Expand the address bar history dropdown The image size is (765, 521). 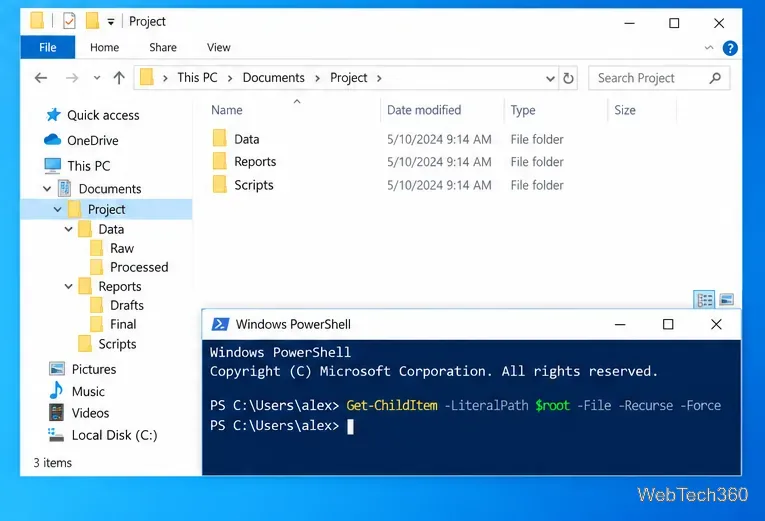[550, 79]
